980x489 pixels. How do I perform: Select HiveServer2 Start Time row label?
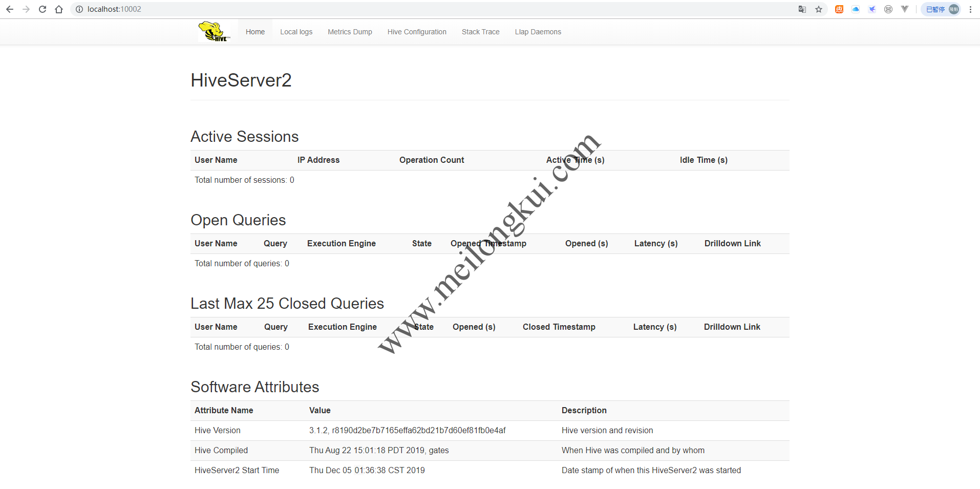[237, 470]
